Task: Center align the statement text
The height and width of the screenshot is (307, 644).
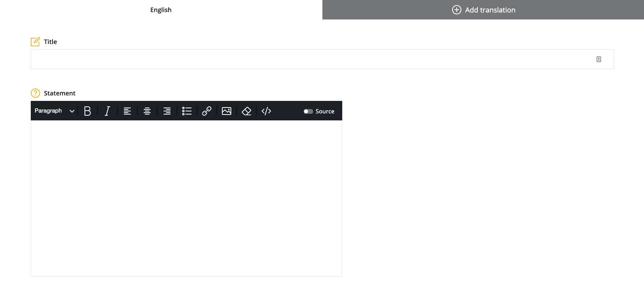Action: pyautogui.click(x=147, y=111)
